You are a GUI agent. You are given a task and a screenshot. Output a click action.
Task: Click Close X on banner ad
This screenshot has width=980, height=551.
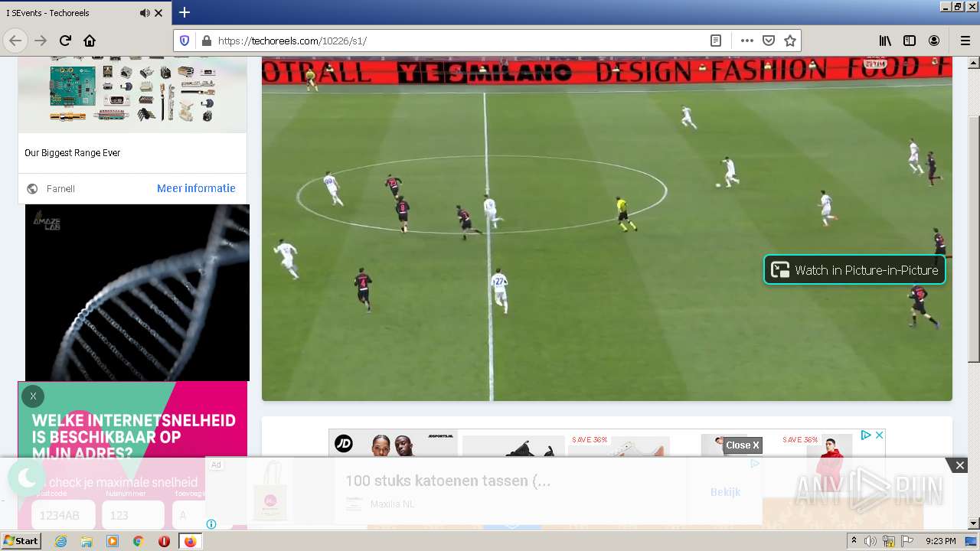coord(743,445)
